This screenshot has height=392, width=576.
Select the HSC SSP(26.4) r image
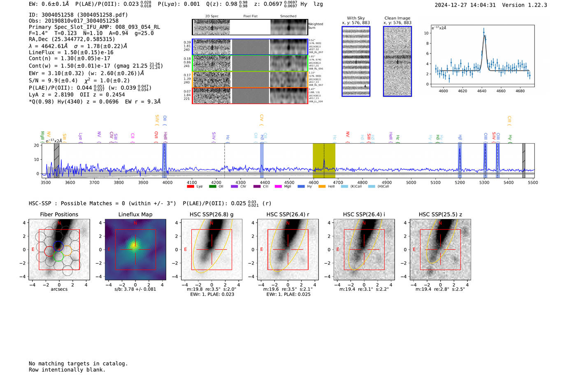coord(288,249)
